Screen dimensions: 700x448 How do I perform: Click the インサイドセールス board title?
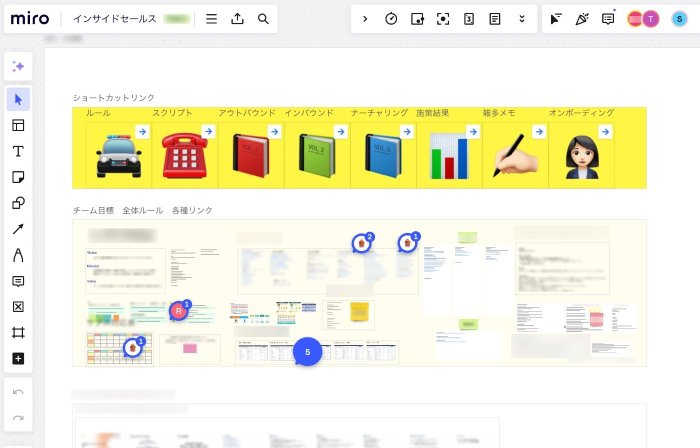pyautogui.click(x=114, y=19)
